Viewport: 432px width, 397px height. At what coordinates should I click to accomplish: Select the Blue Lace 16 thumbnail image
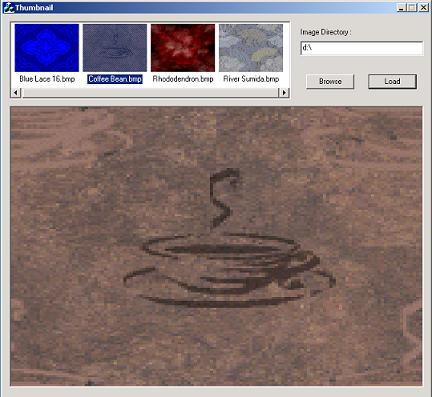tap(47, 48)
